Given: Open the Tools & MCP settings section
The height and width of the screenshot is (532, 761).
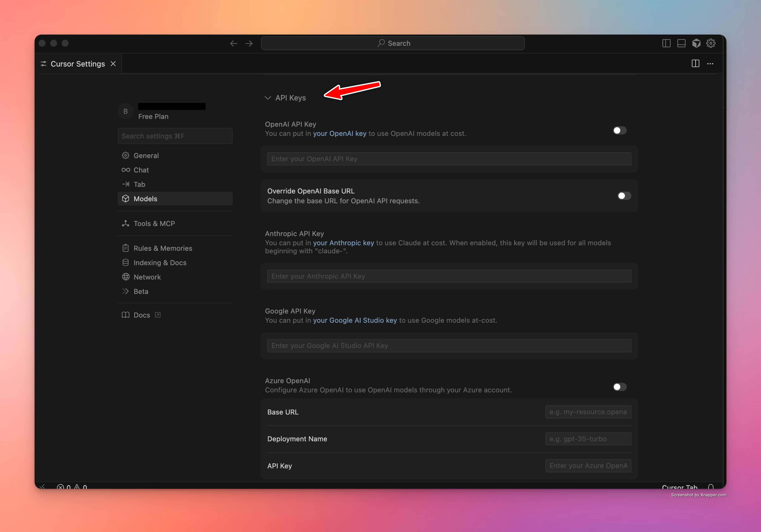Looking at the screenshot, I should (x=154, y=224).
